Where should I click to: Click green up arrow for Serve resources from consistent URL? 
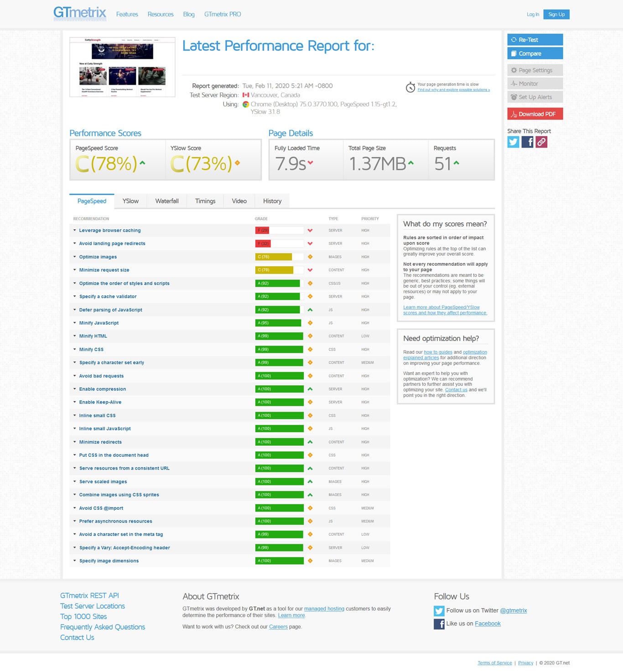[310, 468]
